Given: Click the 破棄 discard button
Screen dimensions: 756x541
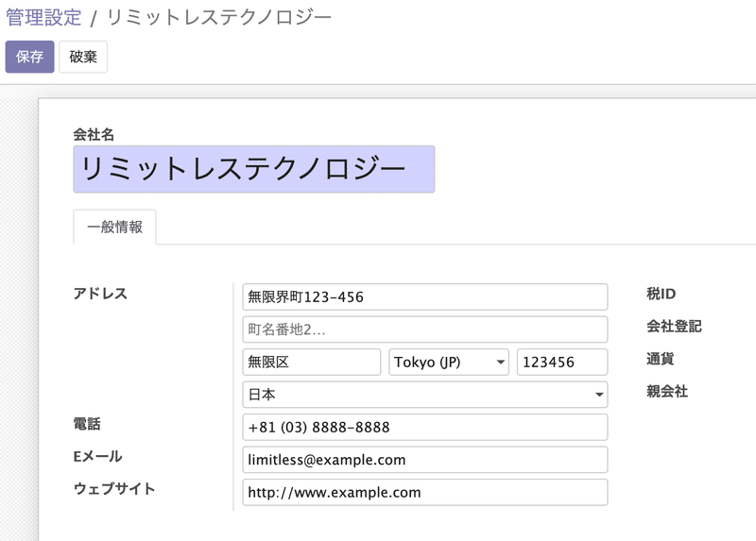Looking at the screenshot, I should coord(83,57).
